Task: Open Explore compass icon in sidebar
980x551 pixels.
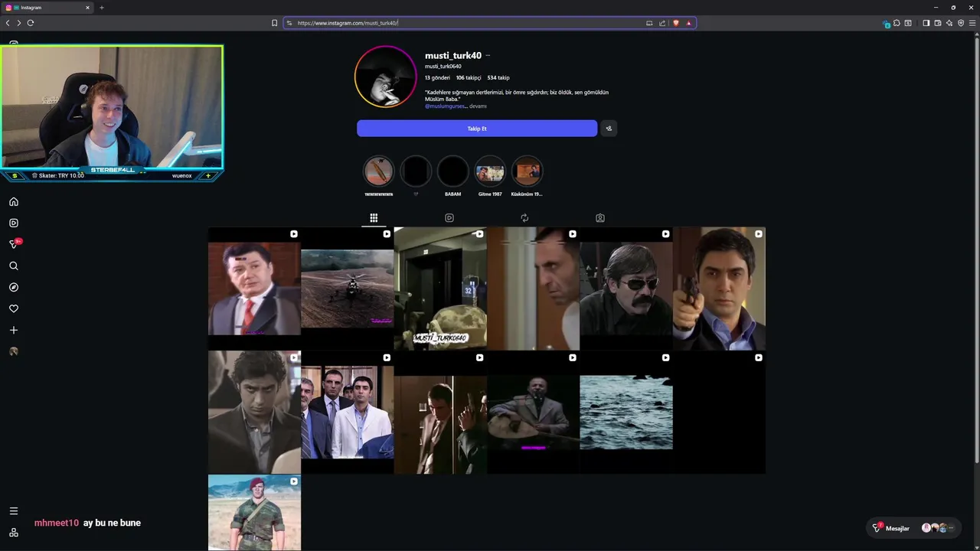Action: tap(14, 287)
